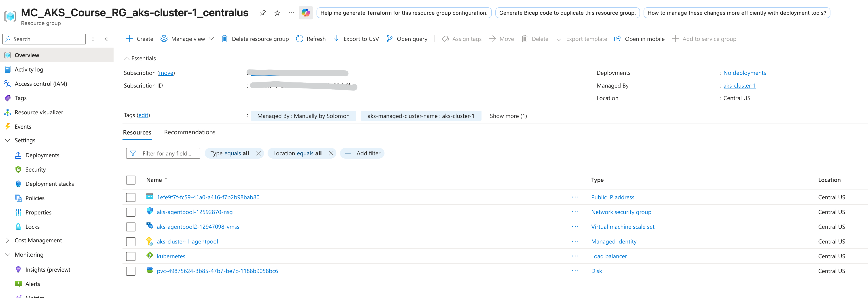Select the Resources tab
Viewport: 868px width, 298px height.
tap(137, 132)
